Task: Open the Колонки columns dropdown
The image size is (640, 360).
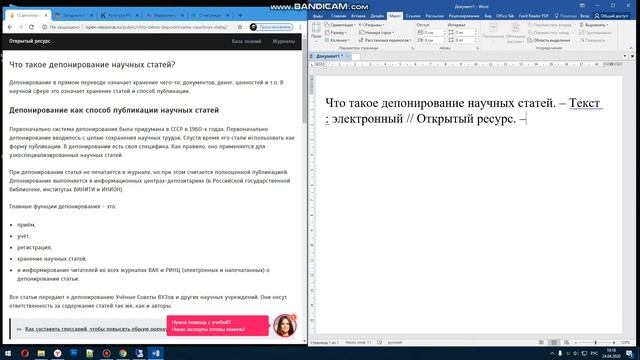Action: coord(337,40)
